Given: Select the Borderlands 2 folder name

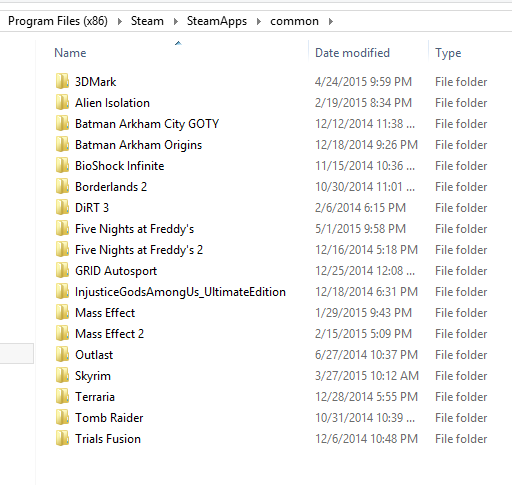Looking at the screenshot, I should point(111,187).
